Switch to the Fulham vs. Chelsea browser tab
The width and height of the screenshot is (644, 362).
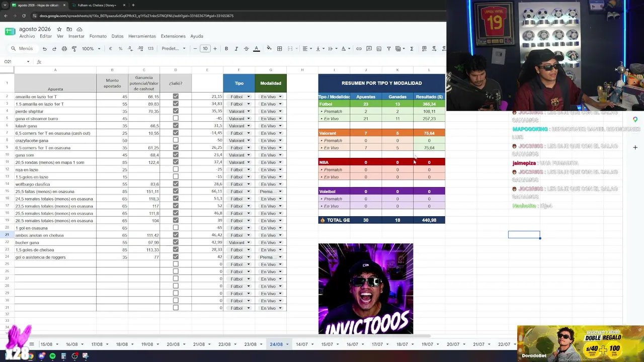(x=98, y=5)
